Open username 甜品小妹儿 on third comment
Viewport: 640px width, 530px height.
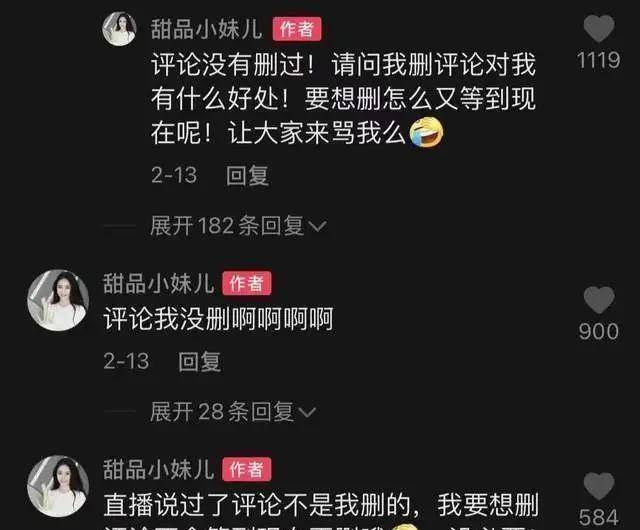[158, 470]
